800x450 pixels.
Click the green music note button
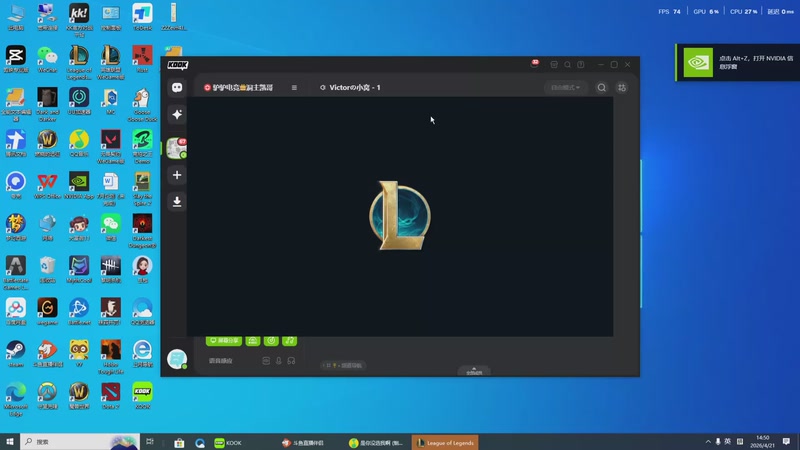(290, 340)
